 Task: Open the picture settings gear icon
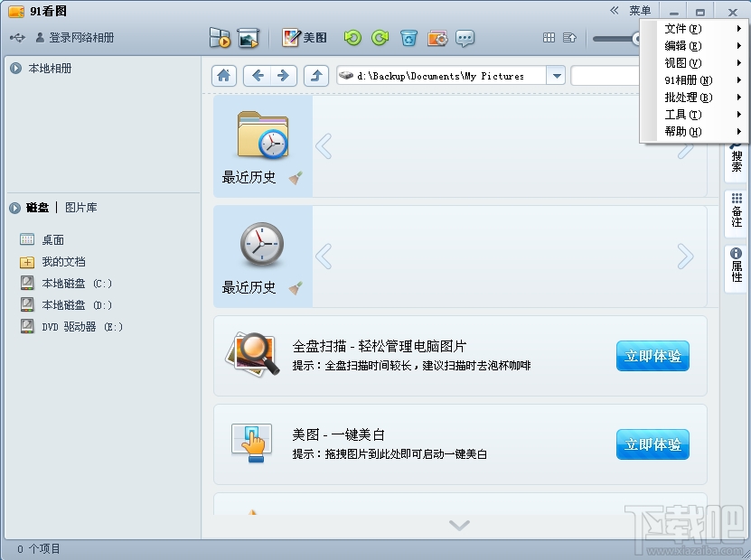[437, 38]
